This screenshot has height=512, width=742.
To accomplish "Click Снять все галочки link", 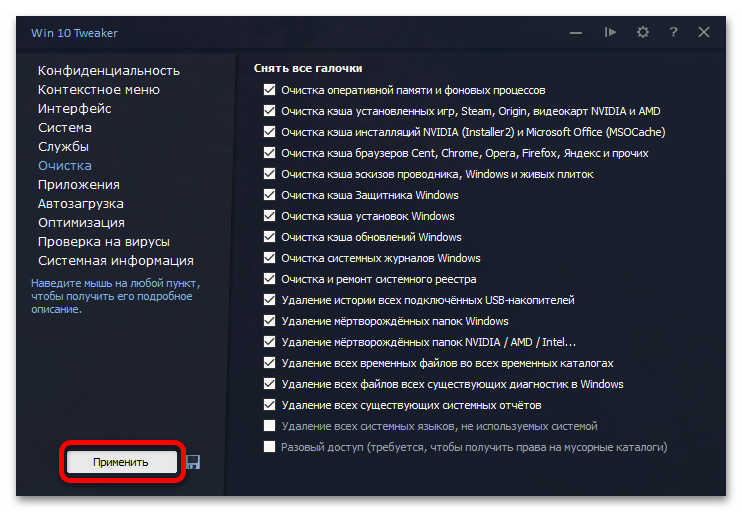I will tap(308, 68).
